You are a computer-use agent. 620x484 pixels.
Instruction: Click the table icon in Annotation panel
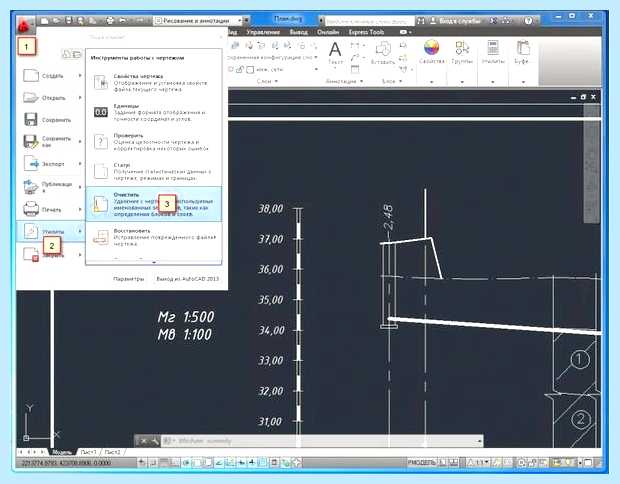(x=355, y=69)
